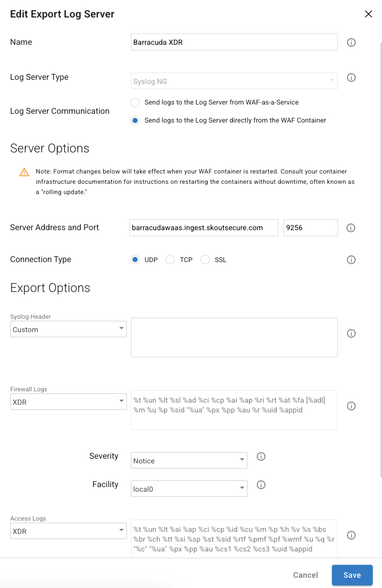Open the Firewall Logs XDR dropdown

coord(69,402)
